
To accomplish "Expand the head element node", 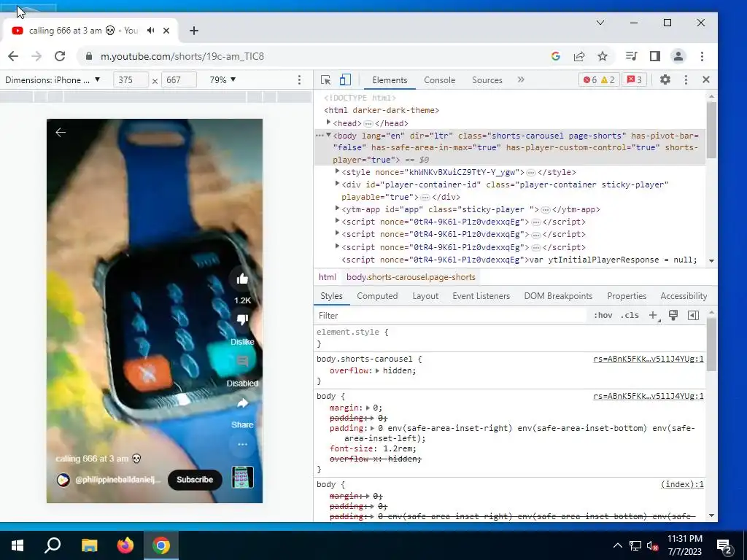I will point(328,122).
